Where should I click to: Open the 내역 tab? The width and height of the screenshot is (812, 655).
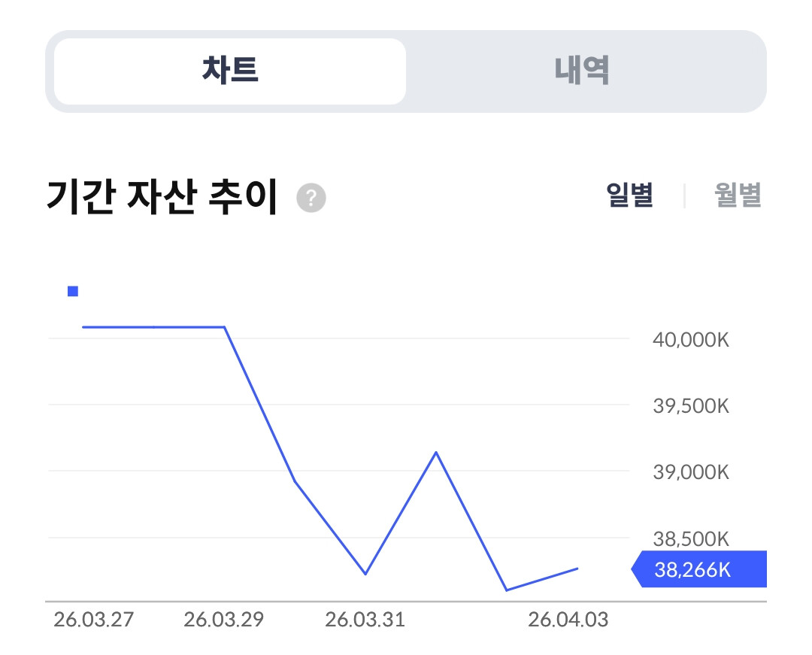tap(582, 71)
